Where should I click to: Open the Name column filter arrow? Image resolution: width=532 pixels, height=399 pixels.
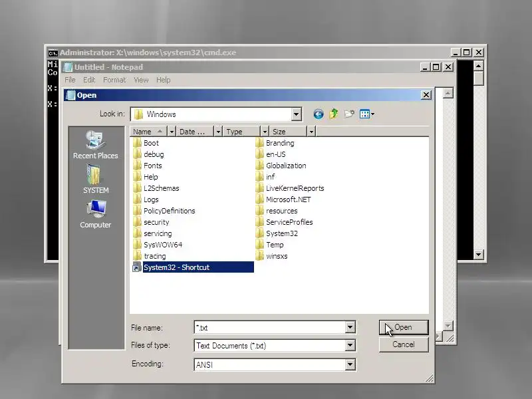coord(172,131)
